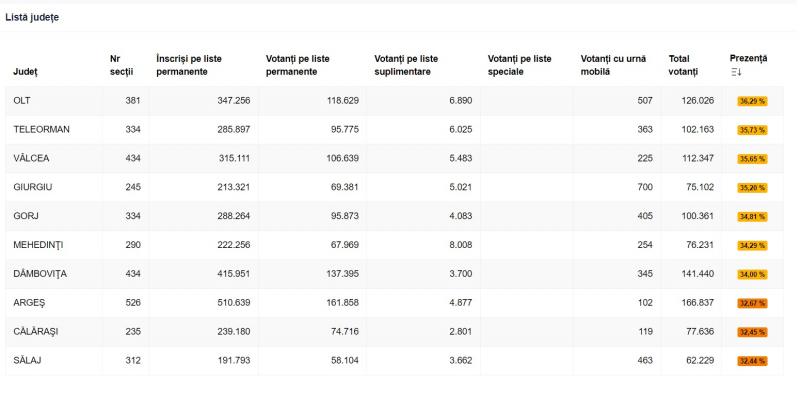Click the 36,29 % turnout badge
This screenshot has height=397, width=800.
coord(752,102)
